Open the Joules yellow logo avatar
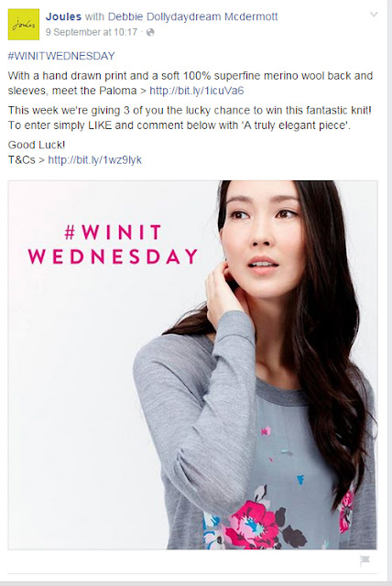The image size is (392, 586). [24, 25]
